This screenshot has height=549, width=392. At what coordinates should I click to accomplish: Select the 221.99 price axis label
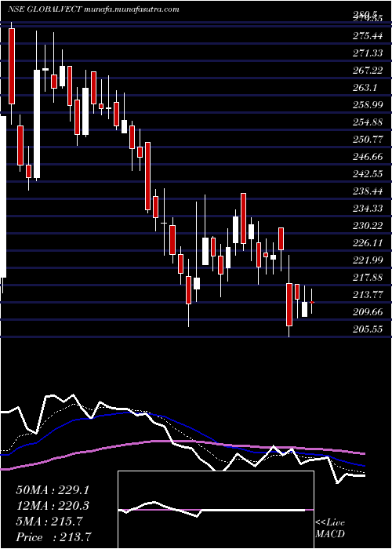pos(368,260)
